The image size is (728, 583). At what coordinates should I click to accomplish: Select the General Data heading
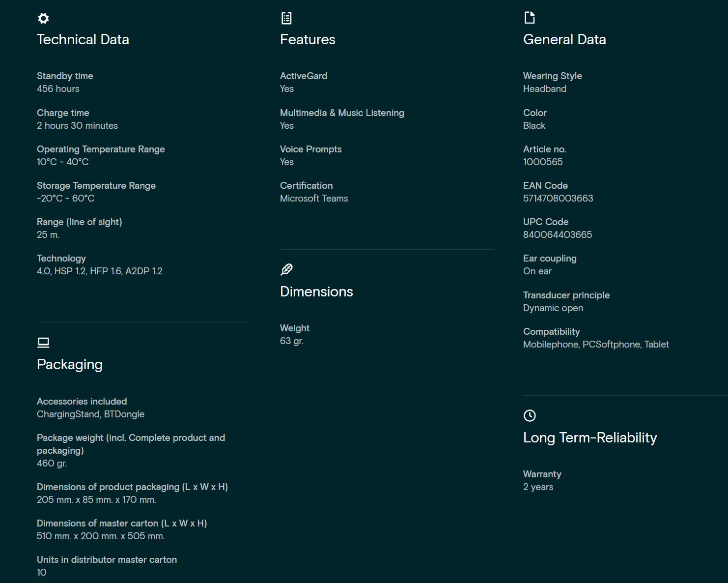[564, 39]
